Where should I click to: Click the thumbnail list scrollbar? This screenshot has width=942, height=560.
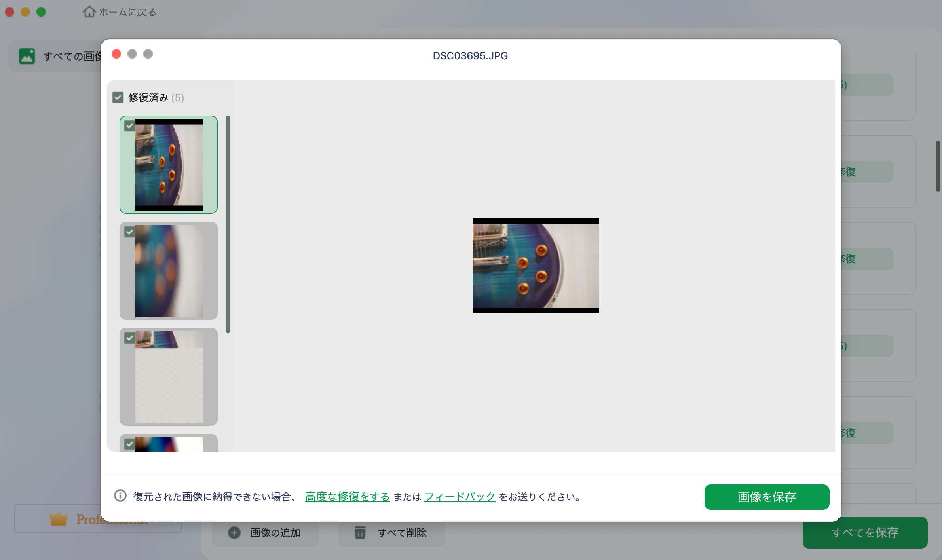tap(228, 224)
